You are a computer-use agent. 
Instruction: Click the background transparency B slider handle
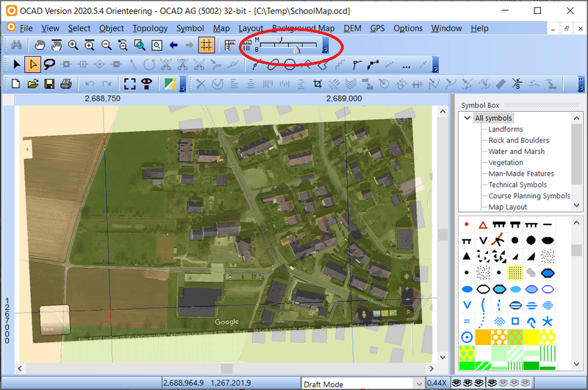coord(297,49)
